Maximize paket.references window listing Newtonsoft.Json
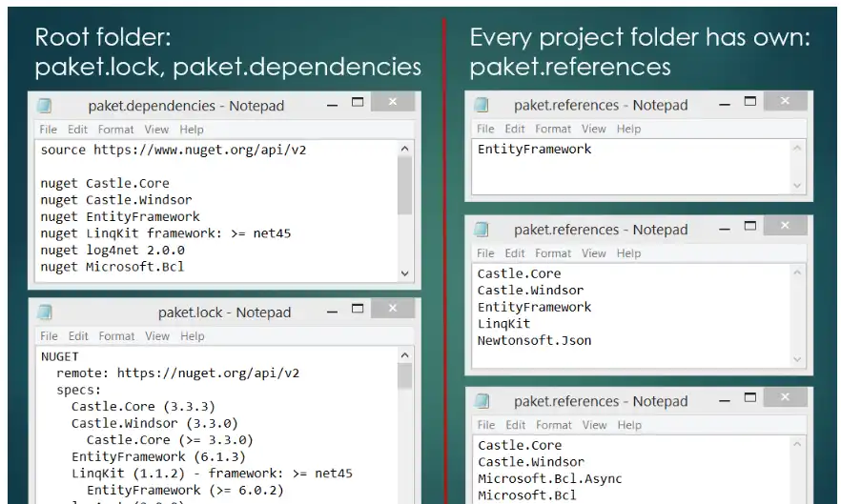 750,226
